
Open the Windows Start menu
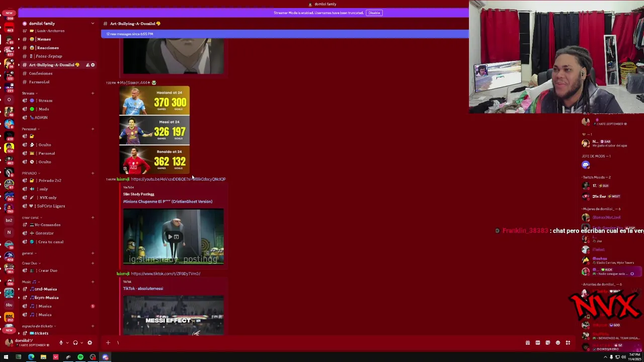tap(6, 357)
